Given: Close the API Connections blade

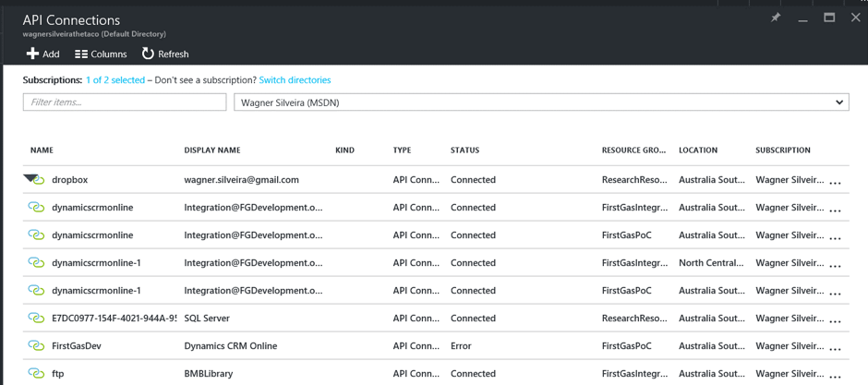Looking at the screenshot, I should coord(856,18).
